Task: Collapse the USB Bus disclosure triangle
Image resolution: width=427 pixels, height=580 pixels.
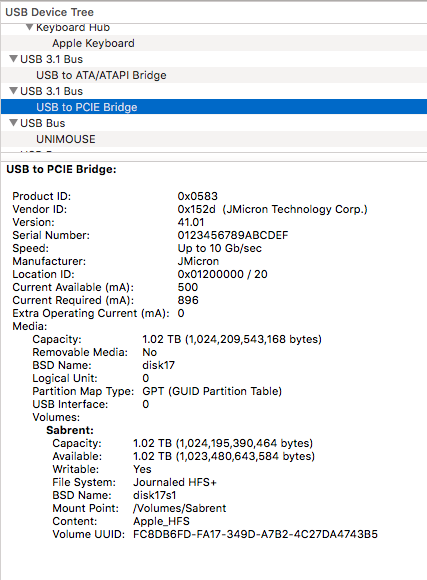Action: click(x=14, y=123)
